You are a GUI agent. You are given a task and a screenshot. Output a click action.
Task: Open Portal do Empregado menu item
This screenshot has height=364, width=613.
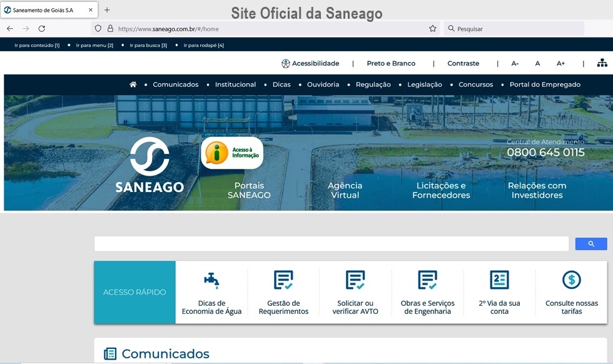coord(545,84)
